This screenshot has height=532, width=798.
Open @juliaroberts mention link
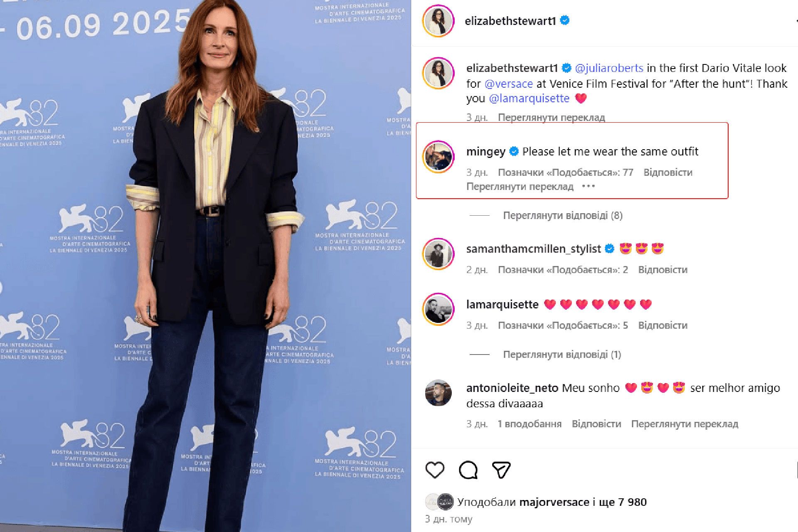point(609,68)
